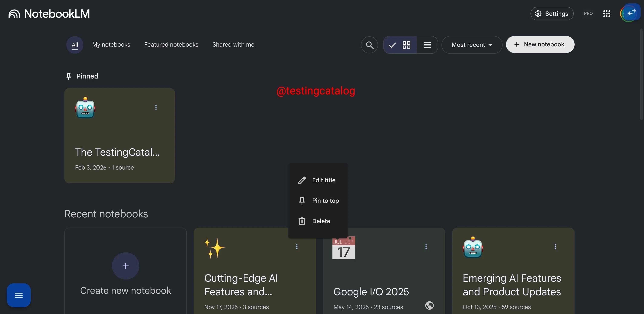Image resolution: width=644 pixels, height=314 pixels.
Task: Open Settings
Action: [x=552, y=13]
